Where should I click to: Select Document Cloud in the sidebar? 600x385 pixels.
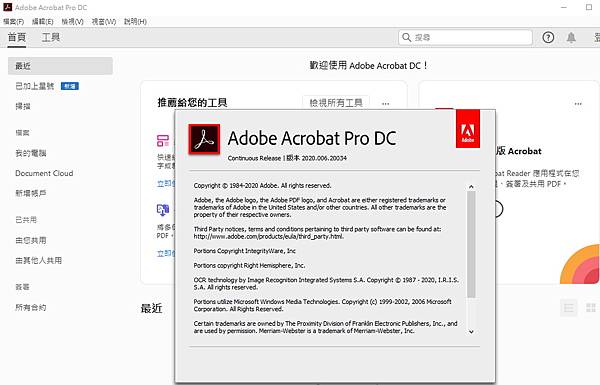coord(44,173)
